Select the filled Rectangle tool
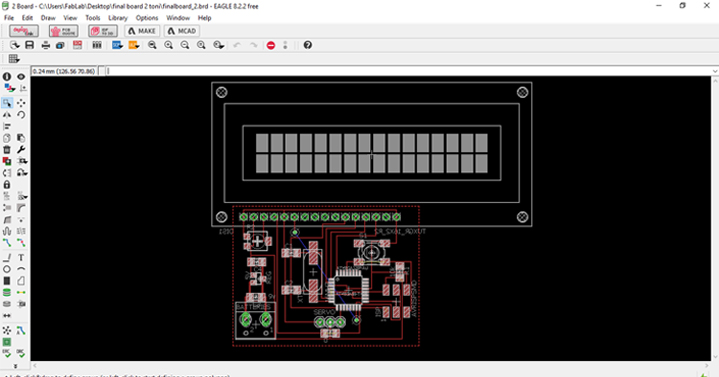The width and height of the screenshot is (719, 377). [7, 281]
